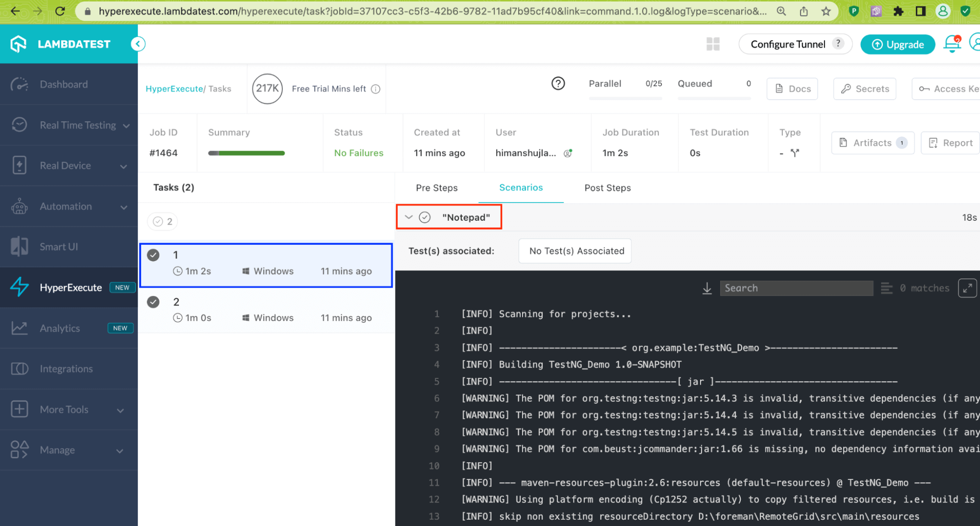Download the scenario log file
Screen dimensions: 980x526
[x=707, y=289]
